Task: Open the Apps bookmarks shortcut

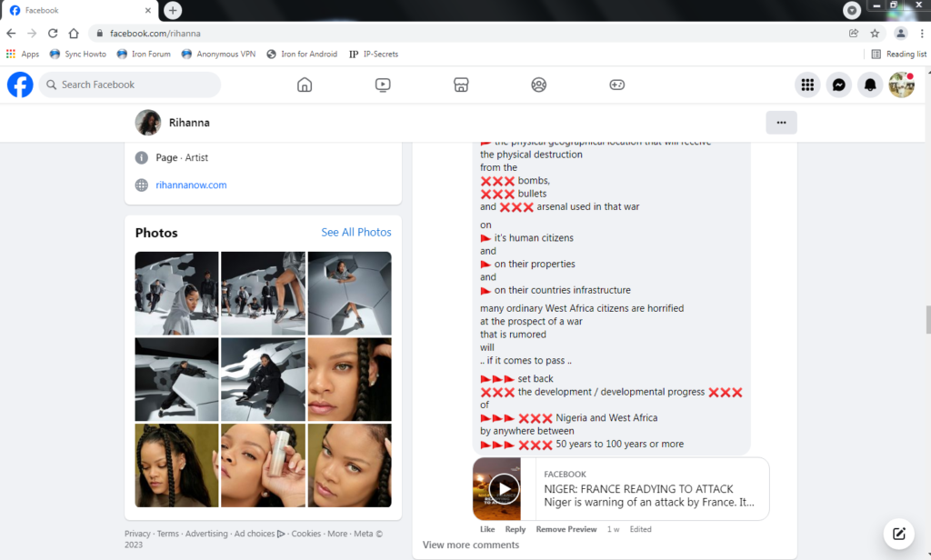Action: pos(23,54)
